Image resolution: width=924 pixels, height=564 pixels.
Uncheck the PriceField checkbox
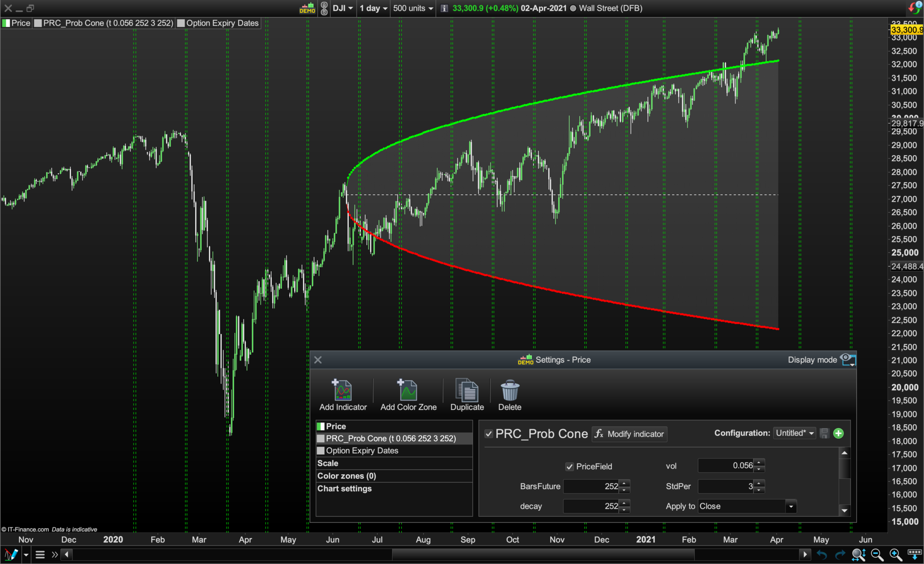tap(570, 467)
